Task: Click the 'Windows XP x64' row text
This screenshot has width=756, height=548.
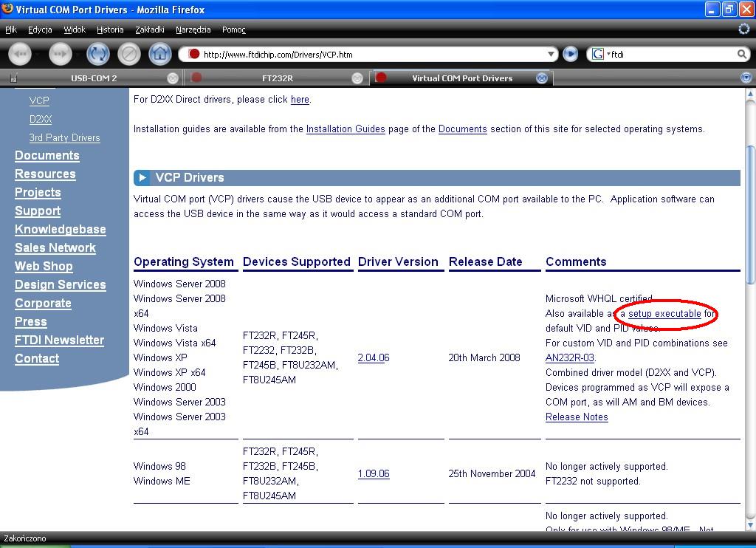Action: click(x=169, y=372)
